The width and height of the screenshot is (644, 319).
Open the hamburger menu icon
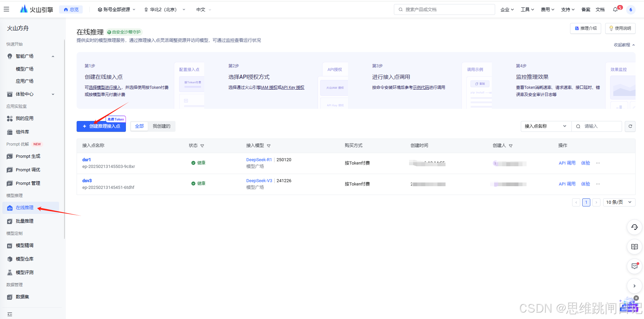(6, 9)
